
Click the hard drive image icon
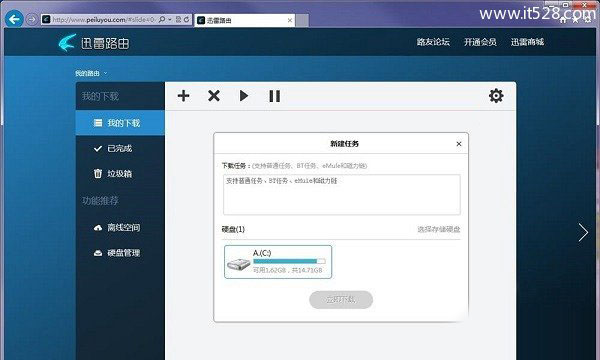coord(238,264)
